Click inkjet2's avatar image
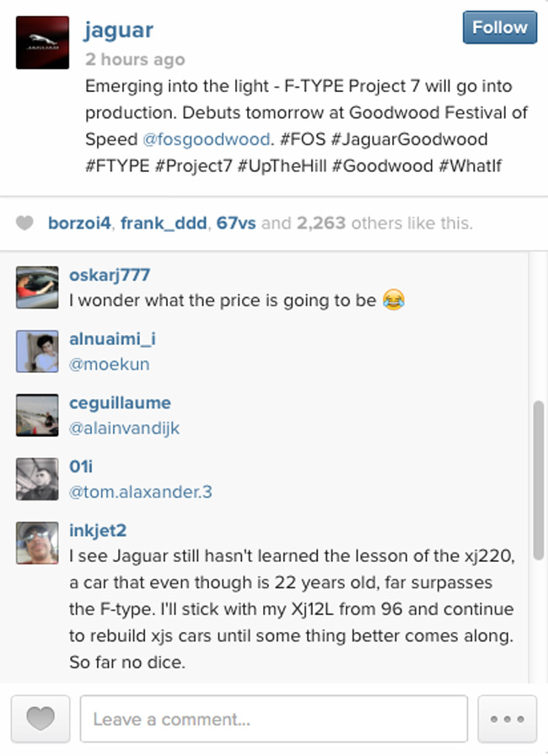 (x=36, y=543)
